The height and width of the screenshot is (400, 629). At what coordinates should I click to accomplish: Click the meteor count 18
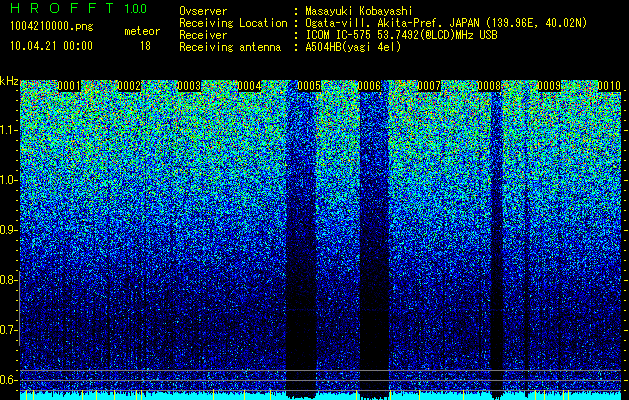145,46
